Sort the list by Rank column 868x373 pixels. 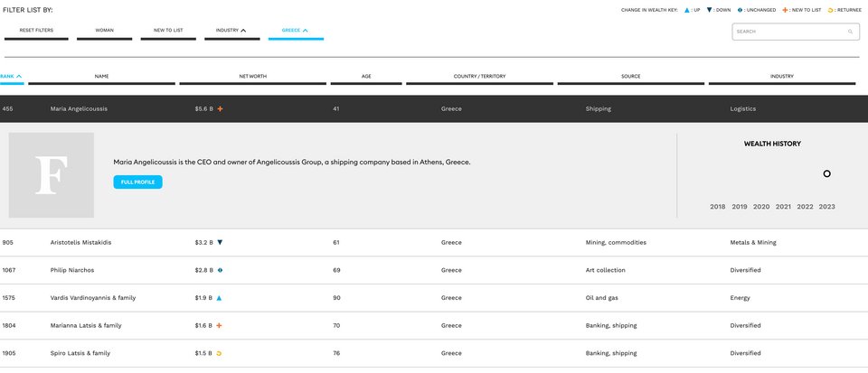pos(12,77)
